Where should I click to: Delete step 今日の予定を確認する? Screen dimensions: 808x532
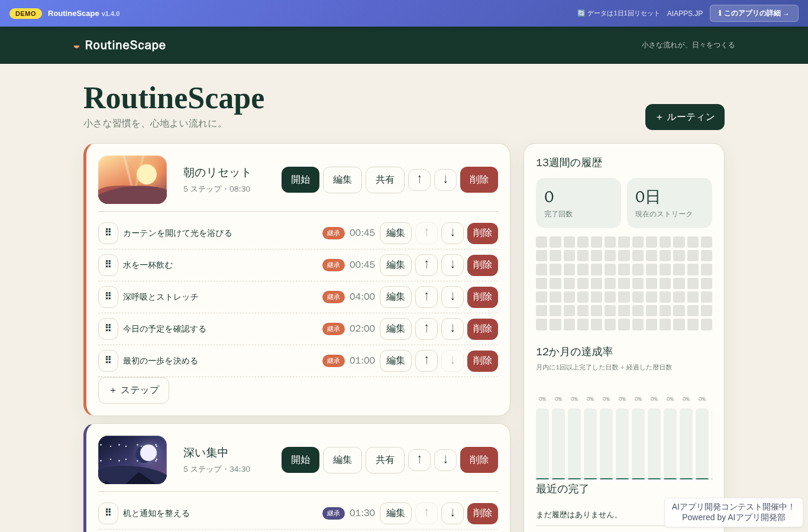coord(483,329)
